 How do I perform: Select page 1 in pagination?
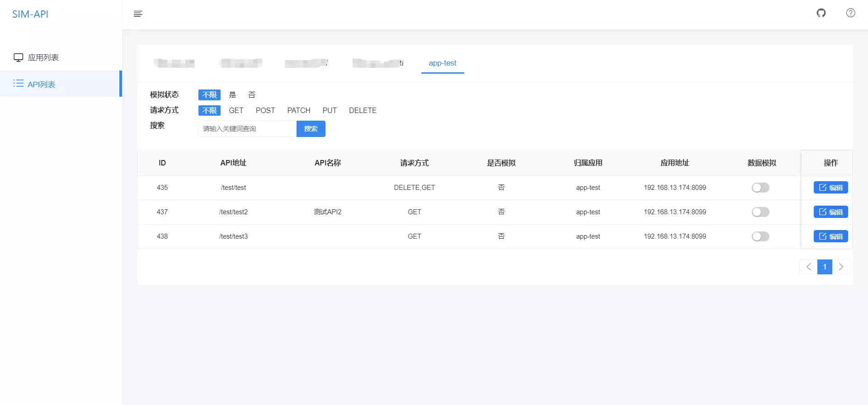pos(825,267)
